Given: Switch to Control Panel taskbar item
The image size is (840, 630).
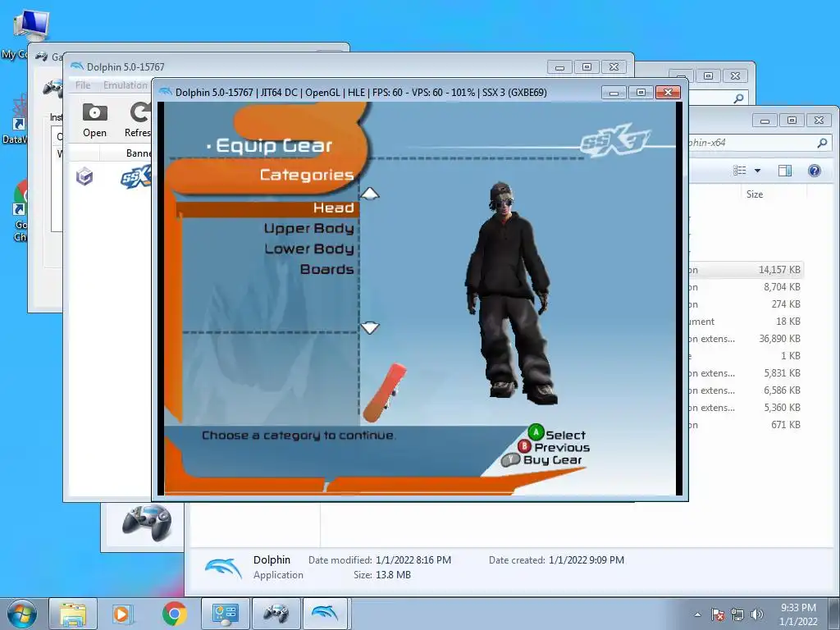Looking at the screenshot, I should click(x=224, y=614).
